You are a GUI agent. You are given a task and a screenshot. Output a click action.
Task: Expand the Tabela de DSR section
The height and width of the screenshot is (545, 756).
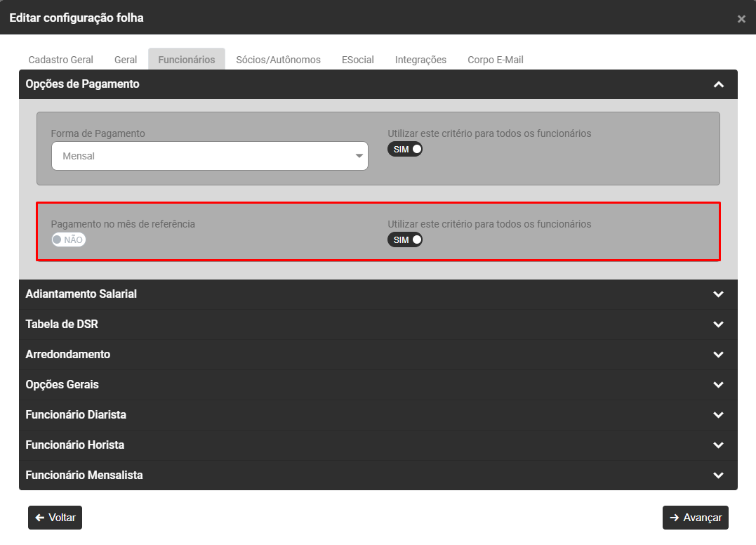click(378, 324)
